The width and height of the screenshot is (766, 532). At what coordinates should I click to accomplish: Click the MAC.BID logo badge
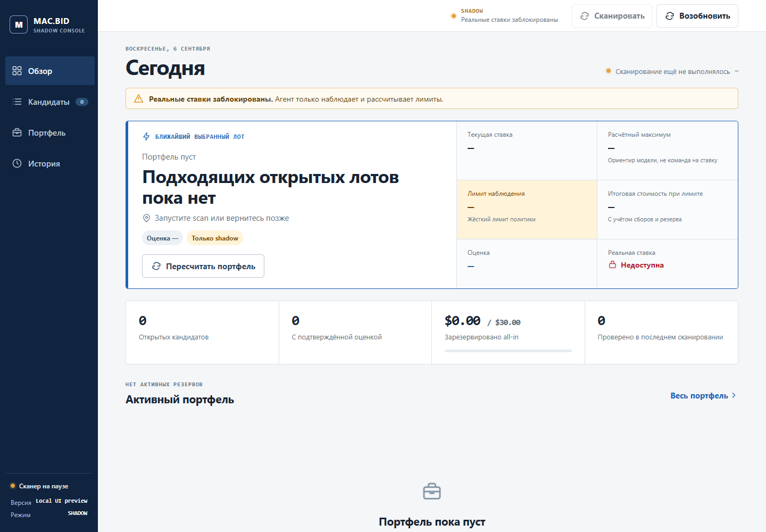[19, 24]
